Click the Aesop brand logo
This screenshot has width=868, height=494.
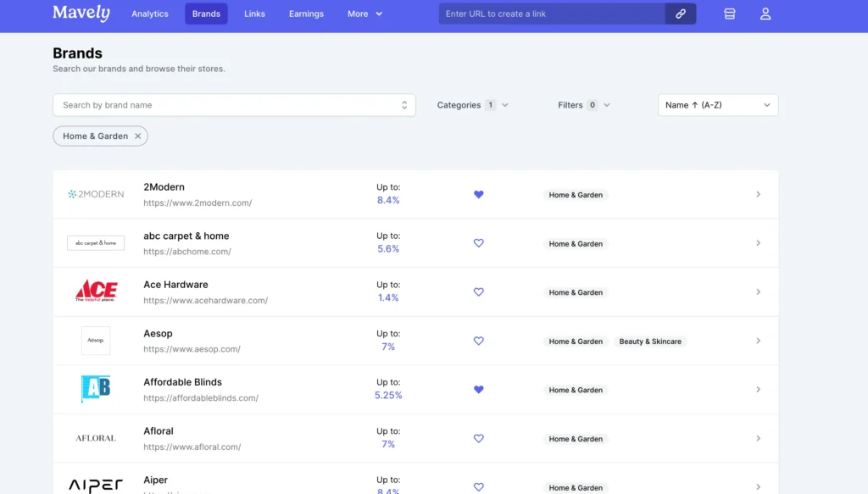coord(96,341)
